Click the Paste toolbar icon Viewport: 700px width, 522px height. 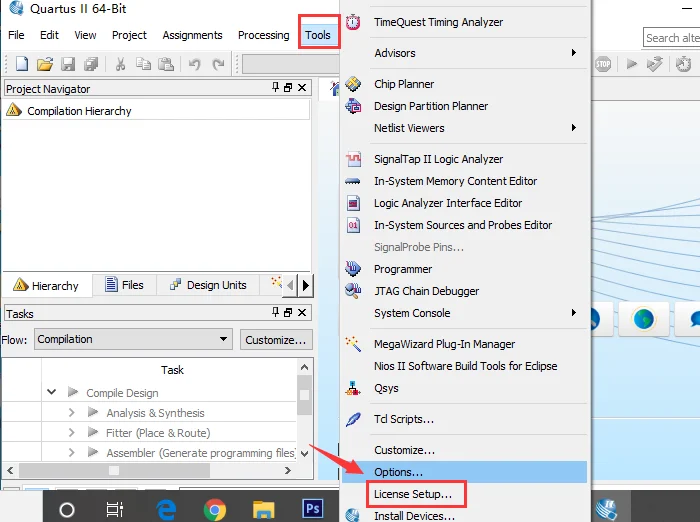[166, 64]
